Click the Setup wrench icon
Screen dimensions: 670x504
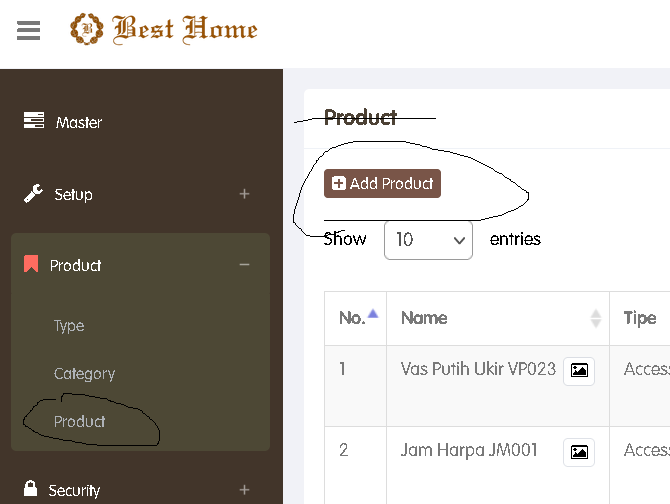tap(33, 193)
